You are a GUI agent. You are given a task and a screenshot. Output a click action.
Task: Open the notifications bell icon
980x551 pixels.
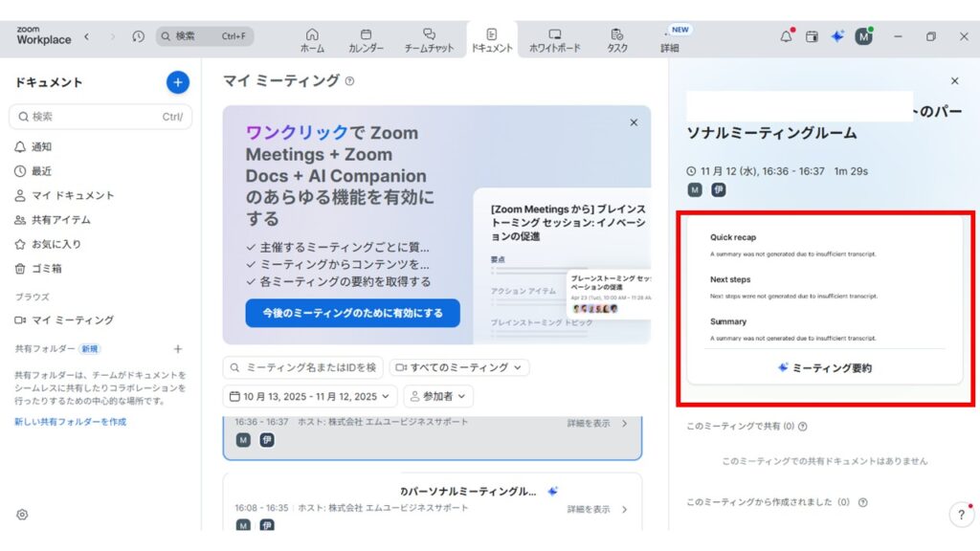[x=786, y=36]
